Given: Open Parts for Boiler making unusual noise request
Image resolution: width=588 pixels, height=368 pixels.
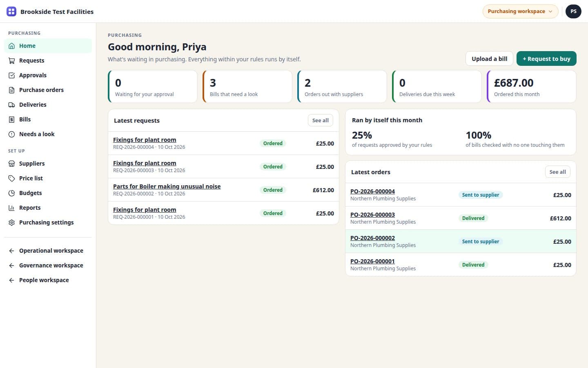Looking at the screenshot, I should pyautogui.click(x=167, y=186).
